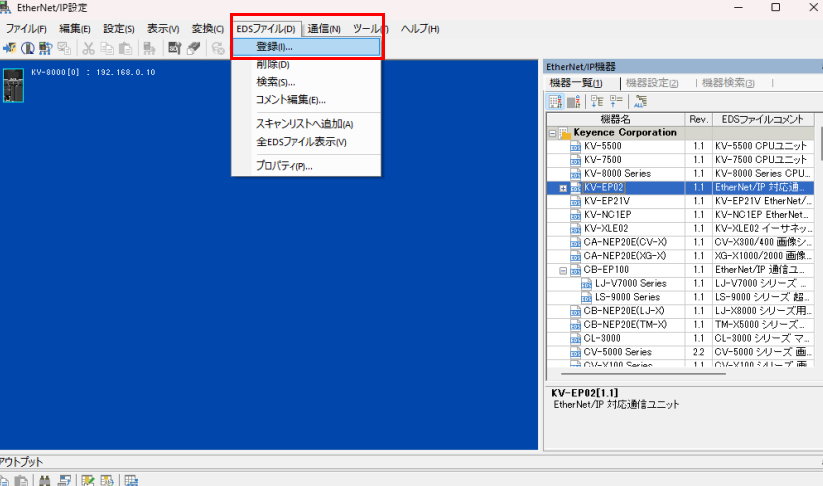This screenshot has width=823, height=486.
Task: Select the KV-XLE02 device row
Action: tap(681, 229)
